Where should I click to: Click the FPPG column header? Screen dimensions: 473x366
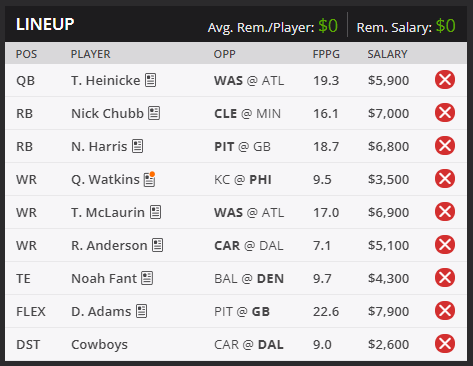(x=326, y=54)
